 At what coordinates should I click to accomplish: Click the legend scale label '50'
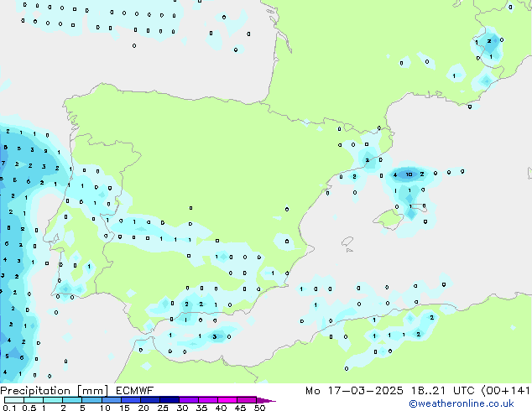point(259,408)
